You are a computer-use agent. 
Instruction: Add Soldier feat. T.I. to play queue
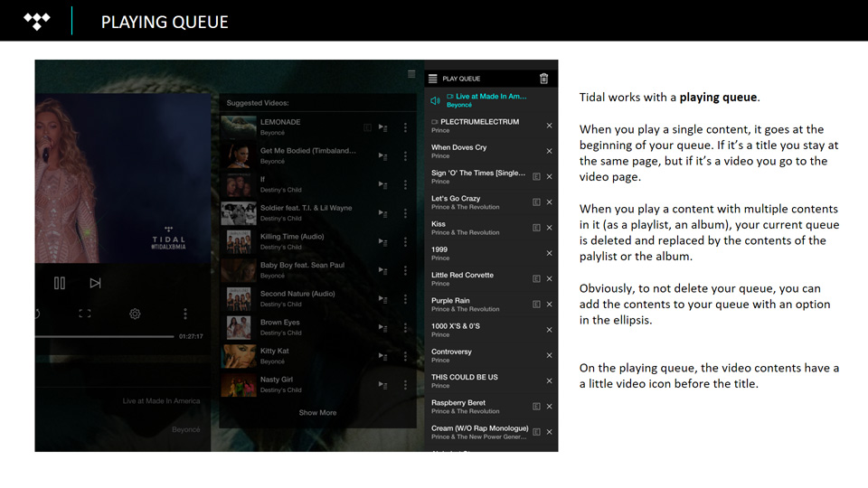click(382, 213)
